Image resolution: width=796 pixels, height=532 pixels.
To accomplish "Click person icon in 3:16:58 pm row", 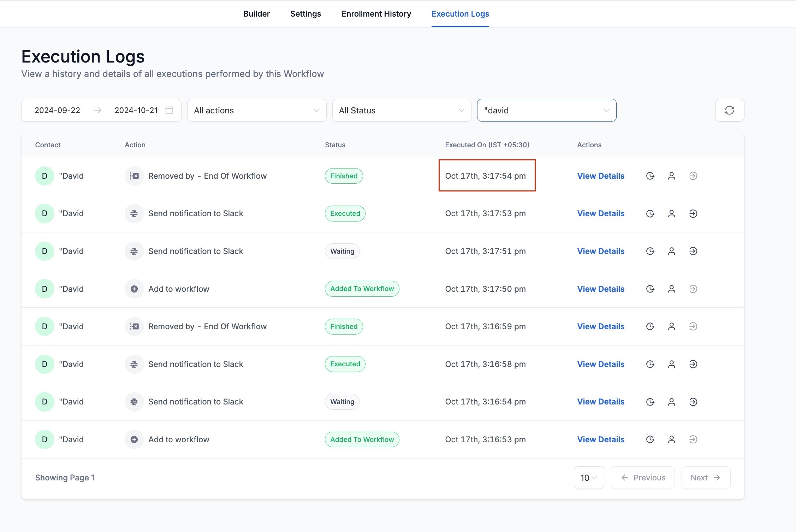I will tap(671, 364).
